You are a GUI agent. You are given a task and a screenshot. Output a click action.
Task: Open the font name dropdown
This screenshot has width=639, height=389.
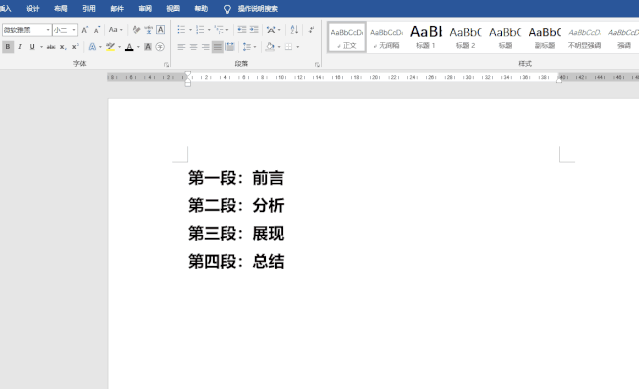(x=48, y=30)
